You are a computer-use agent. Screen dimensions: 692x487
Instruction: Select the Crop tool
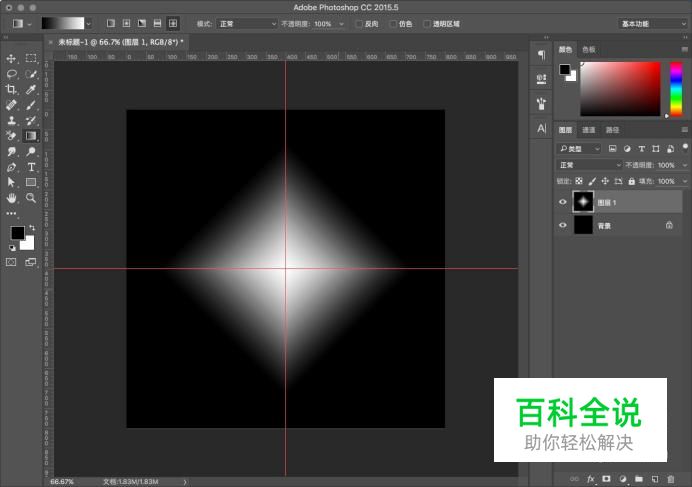[x=12, y=89]
